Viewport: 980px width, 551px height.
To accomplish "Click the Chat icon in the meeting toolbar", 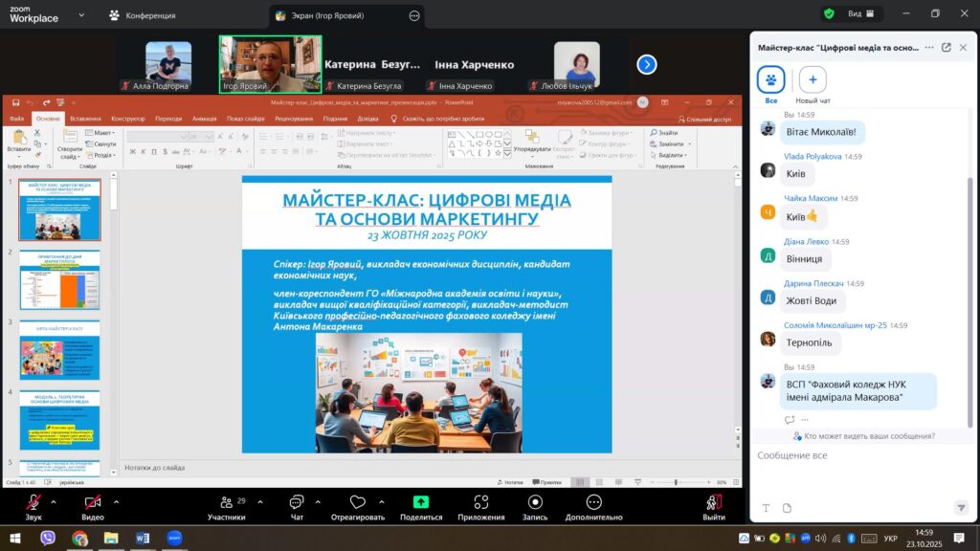I will point(296,502).
